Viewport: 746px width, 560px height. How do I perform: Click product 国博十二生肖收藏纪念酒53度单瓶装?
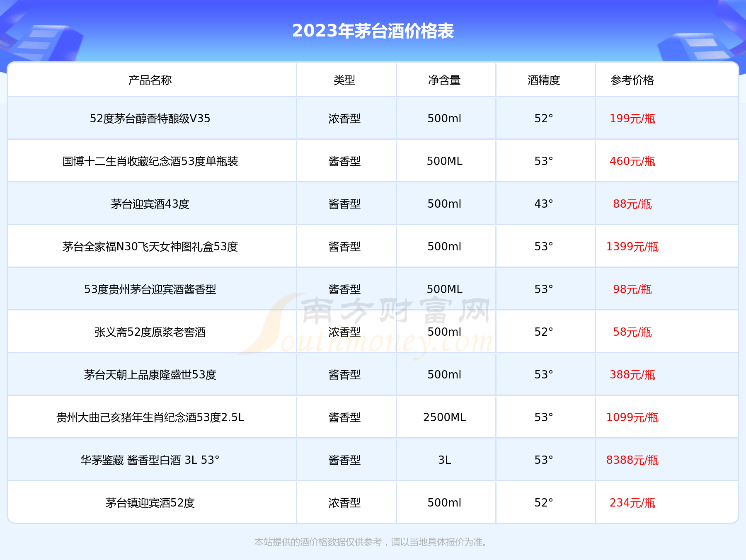tap(150, 161)
